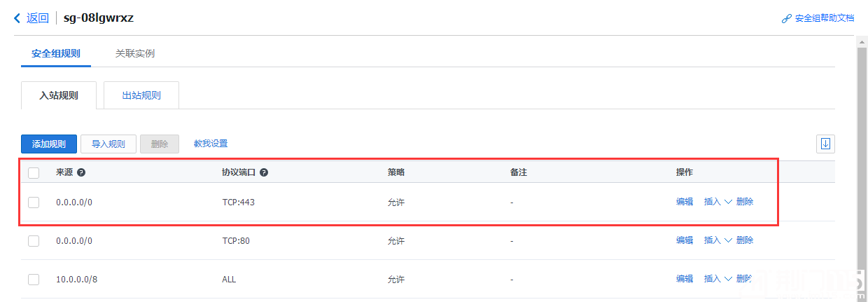Select the 10.0.0.0/8 rule checkbox
This screenshot has height=302, width=868.
click(34, 279)
